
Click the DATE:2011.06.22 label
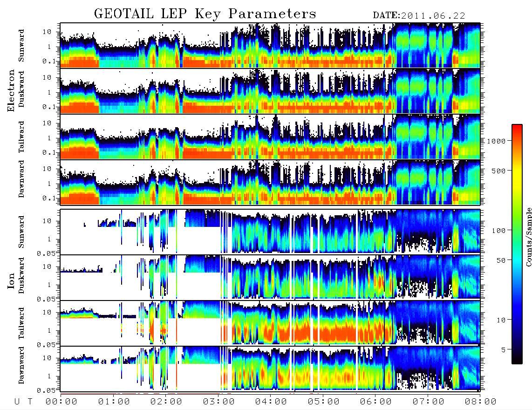[419, 16]
